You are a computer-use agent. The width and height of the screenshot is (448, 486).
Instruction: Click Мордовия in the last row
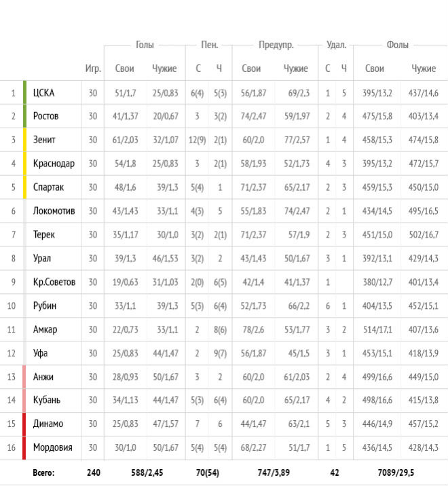coord(52,448)
